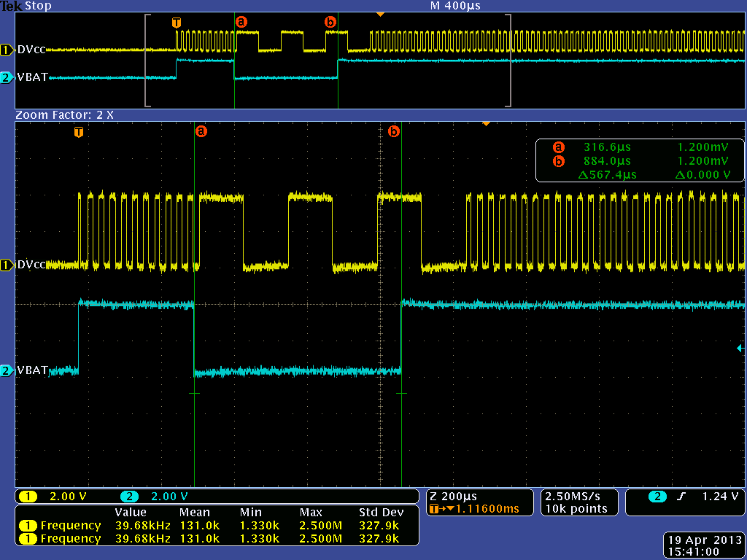
Task: Click the 10k points record length readout
Action: point(576,509)
